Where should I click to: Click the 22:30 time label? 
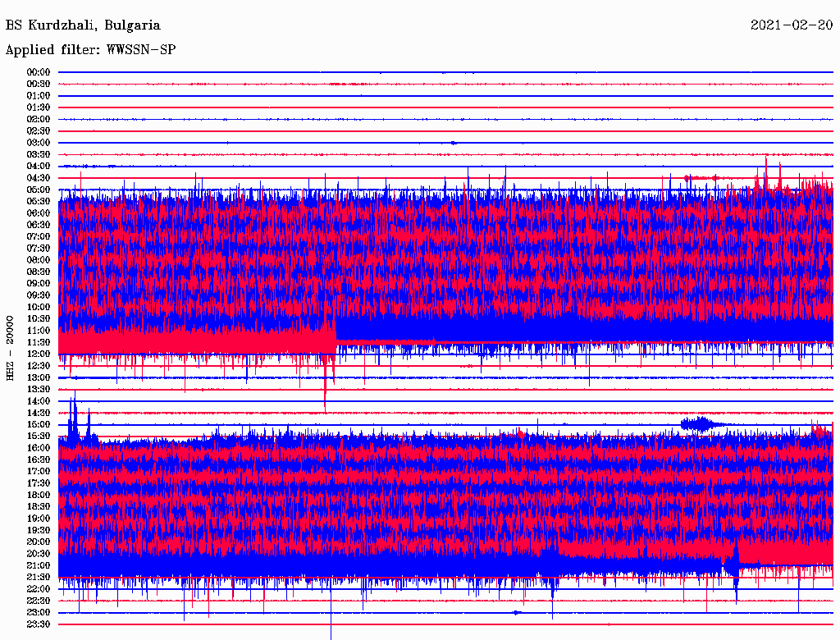tap(39, 601)
